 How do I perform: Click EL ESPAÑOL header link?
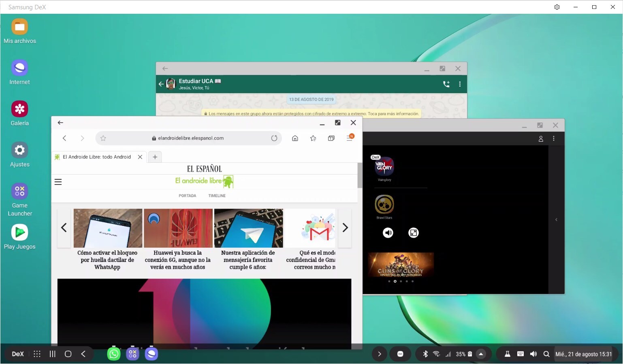click(x=205, y=169)
